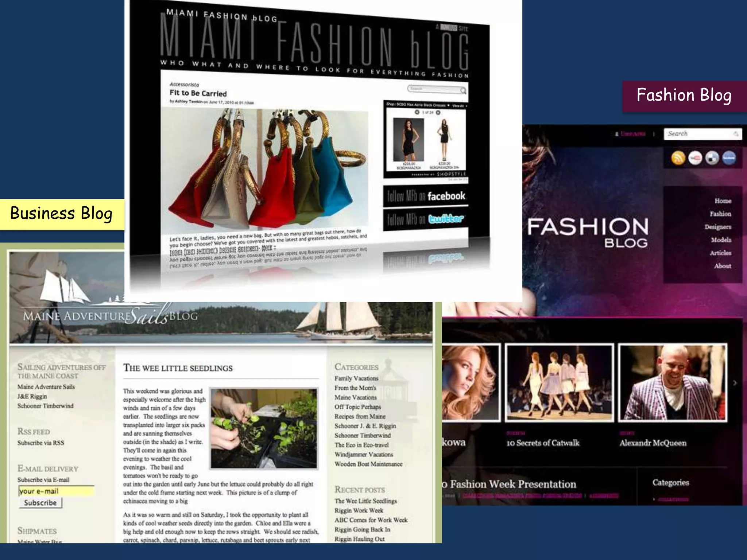Open ABC Comes for Work Week post

(371, 520)
